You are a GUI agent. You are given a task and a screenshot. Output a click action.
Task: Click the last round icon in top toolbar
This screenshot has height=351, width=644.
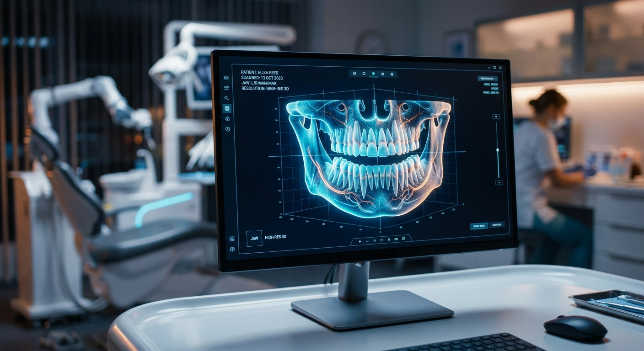[392, 74]
